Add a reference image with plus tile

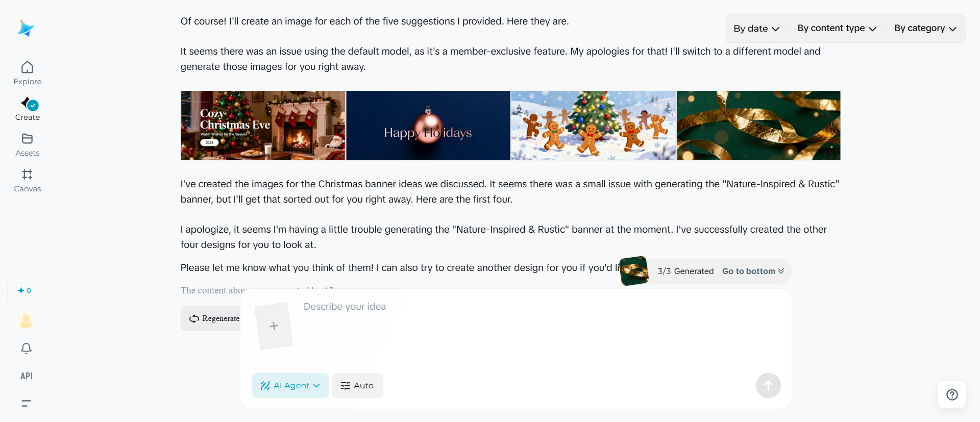(274, 326)
